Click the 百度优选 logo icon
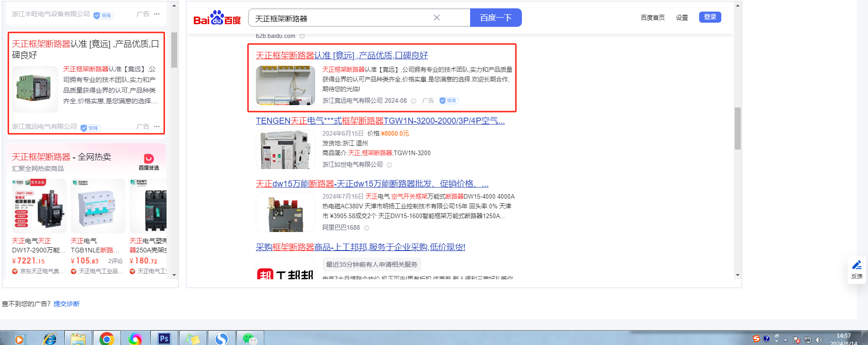The image size is (868, 345). tap(149, 162)
